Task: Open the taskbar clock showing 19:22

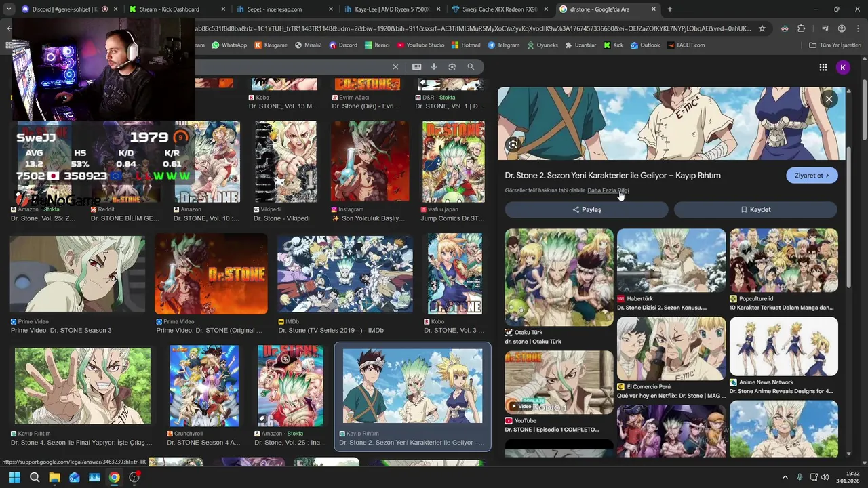Action: [848, 477]
